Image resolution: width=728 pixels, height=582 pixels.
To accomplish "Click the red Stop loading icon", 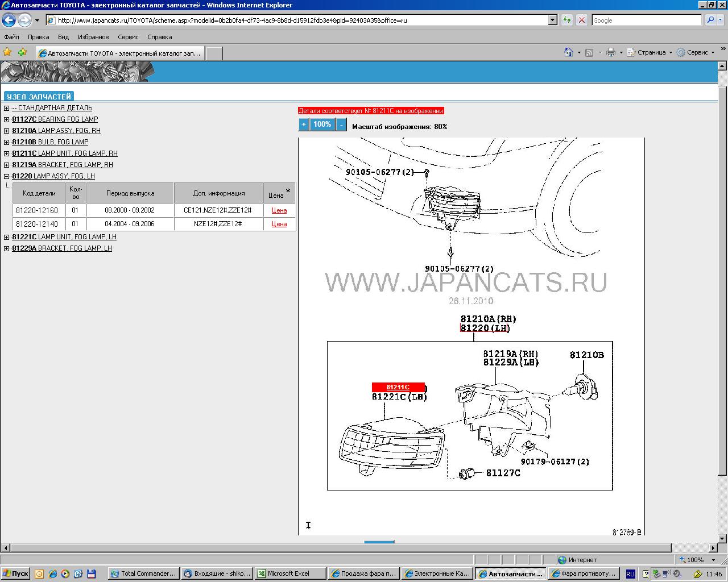I will pyautogui.click(x=581, y=20).
